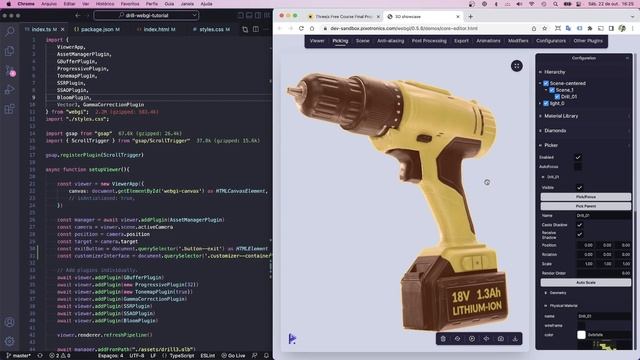Toggle light_0 checkbox in Hierarchy

pyautogui.click(x=546, y=104)
